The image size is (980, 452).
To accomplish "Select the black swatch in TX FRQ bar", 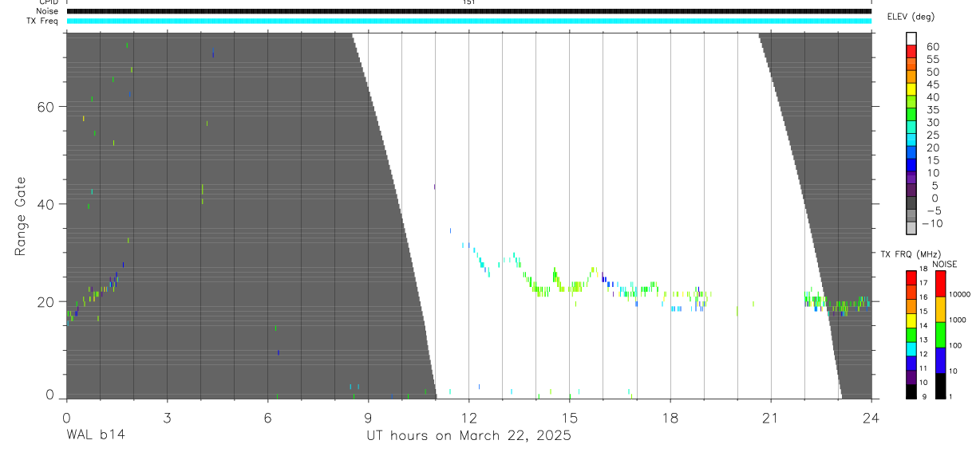I will click(x=911, y=391).
